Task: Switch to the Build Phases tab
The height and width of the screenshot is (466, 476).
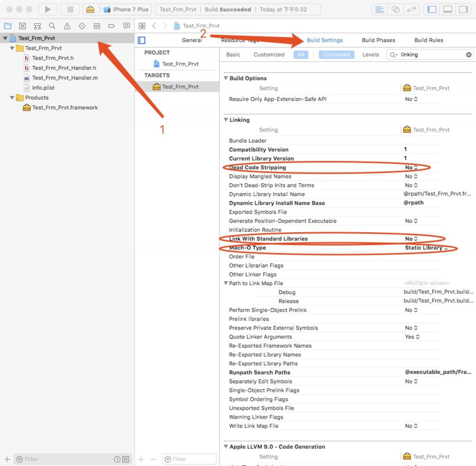Action: [x=378, y=40]
